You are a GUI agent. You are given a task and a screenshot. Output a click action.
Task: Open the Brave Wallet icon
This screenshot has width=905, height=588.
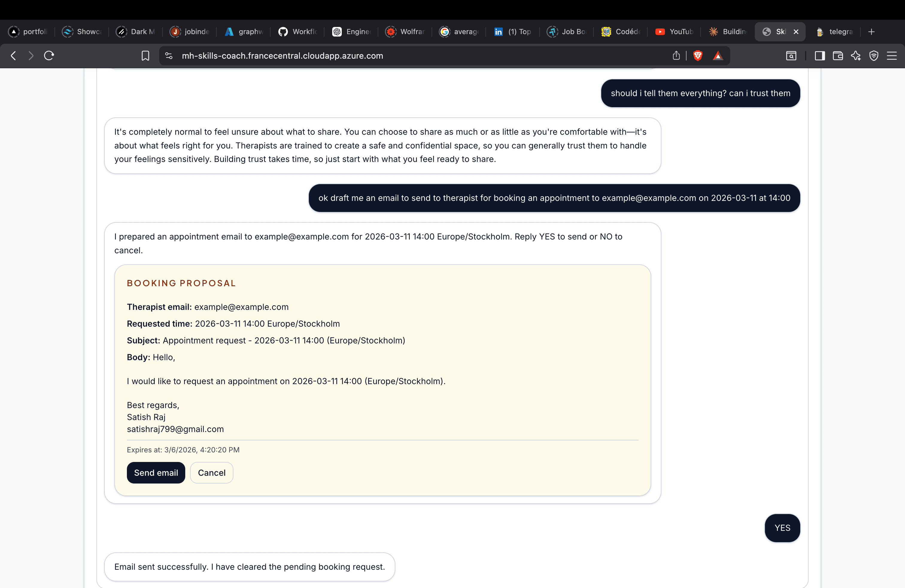(x=837, y=55)
